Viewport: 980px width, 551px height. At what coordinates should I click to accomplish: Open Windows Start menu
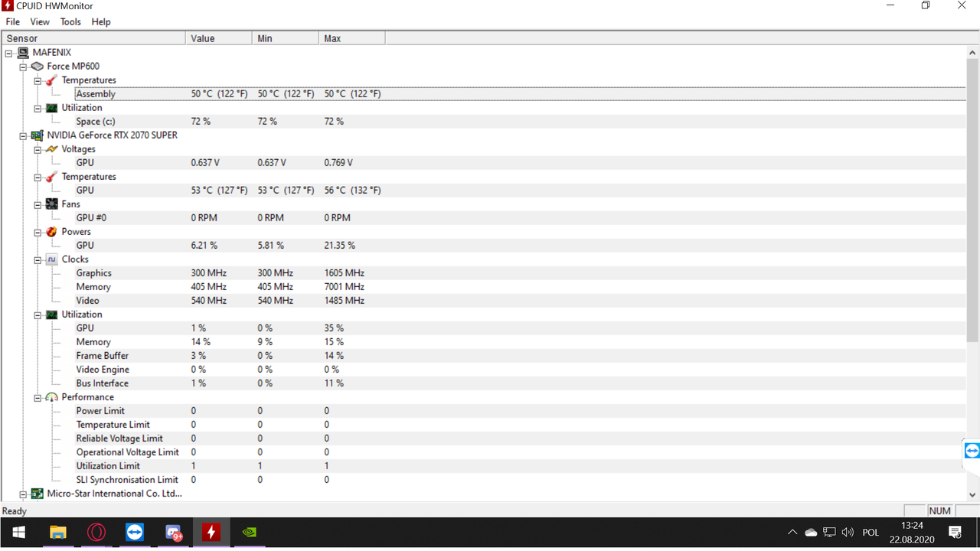18,532
